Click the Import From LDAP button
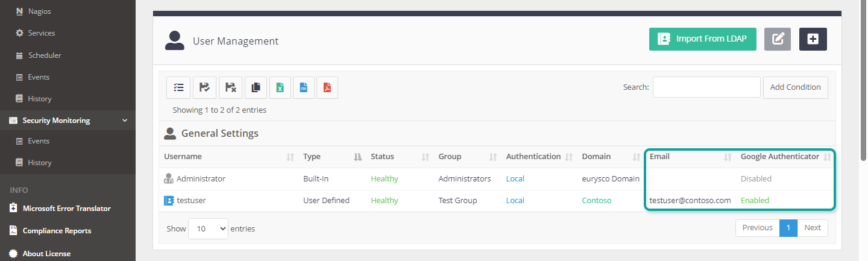Screen dimensions: 868x261 pos(703,39)
